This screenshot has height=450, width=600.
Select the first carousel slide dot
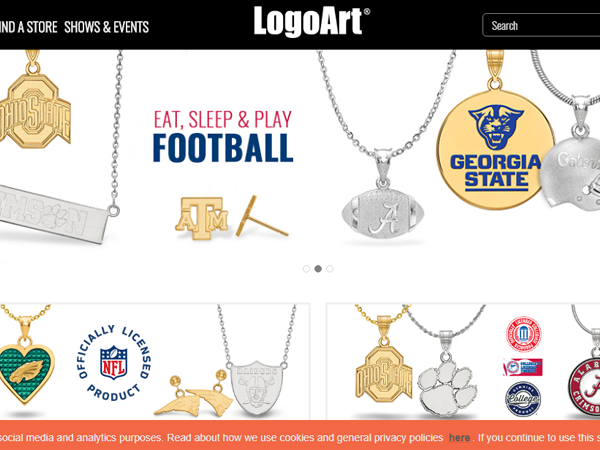(x=306, y=269)
